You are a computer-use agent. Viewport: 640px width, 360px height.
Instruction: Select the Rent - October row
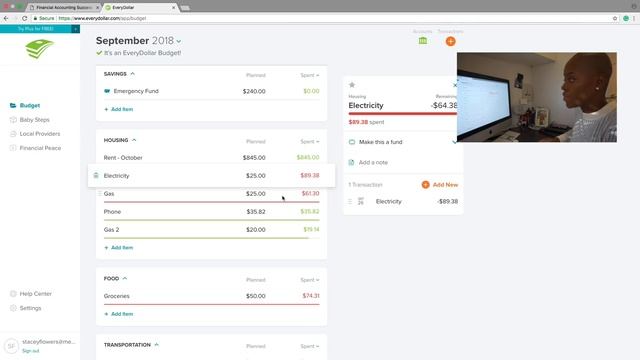tap(211, 158)
